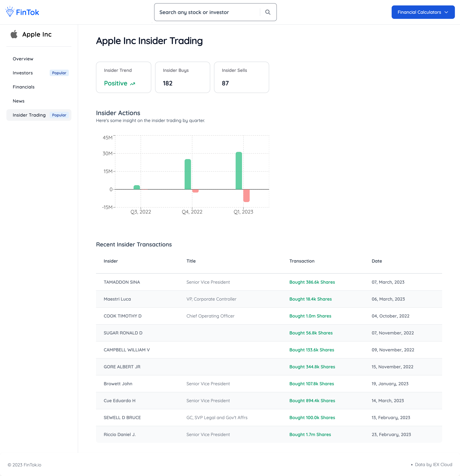Click the green Q4 2022 buy bar
The width and height of the screenshot is (460, 476).
pyautogui.click(x=188, y=174)
